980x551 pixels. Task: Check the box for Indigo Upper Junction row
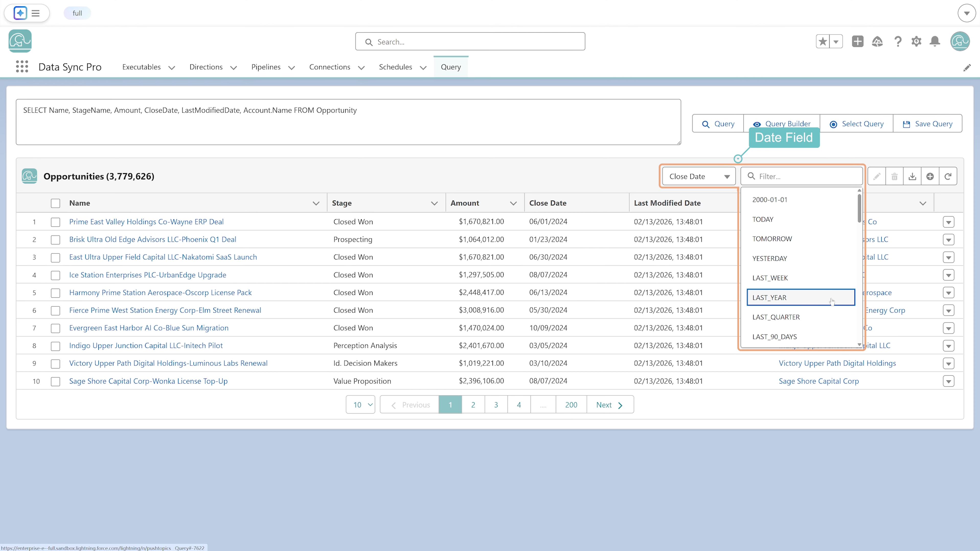point(55,346)
